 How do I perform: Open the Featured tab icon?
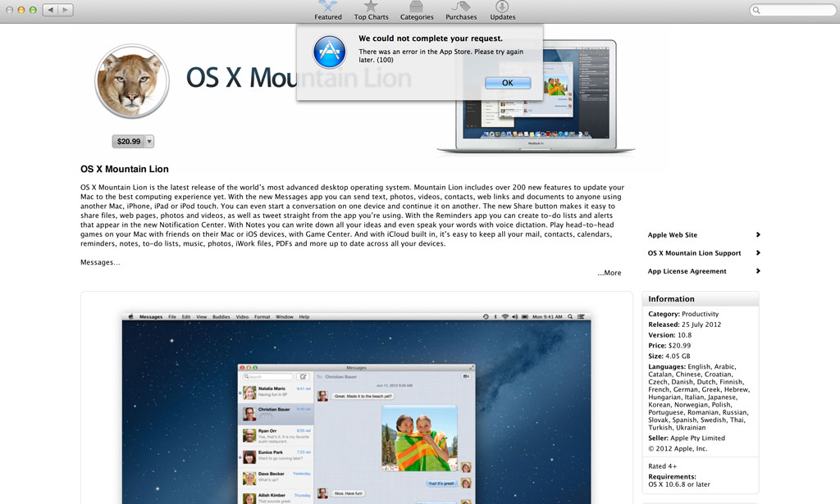click(328, 6)
